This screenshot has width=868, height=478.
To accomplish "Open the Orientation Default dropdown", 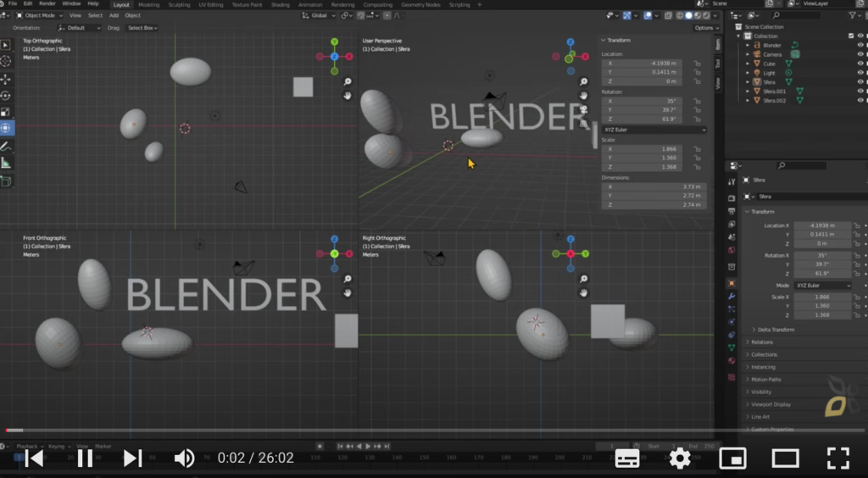I will point(80,28).
